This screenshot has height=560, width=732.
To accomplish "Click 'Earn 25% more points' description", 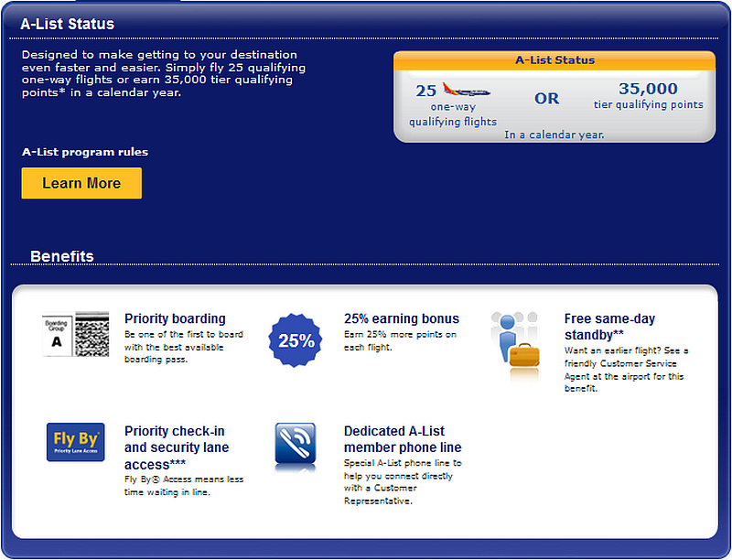I will click(400, 340).
